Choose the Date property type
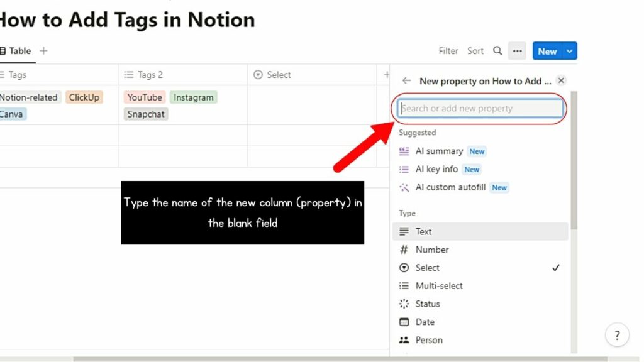Viewport: 644px width, 362px height. (425, 322)
